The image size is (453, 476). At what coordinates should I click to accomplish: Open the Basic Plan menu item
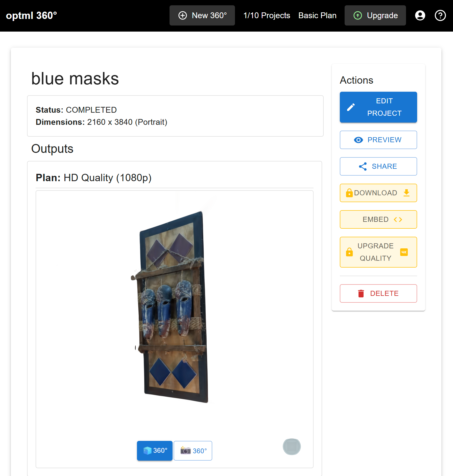tap(317, 15)
